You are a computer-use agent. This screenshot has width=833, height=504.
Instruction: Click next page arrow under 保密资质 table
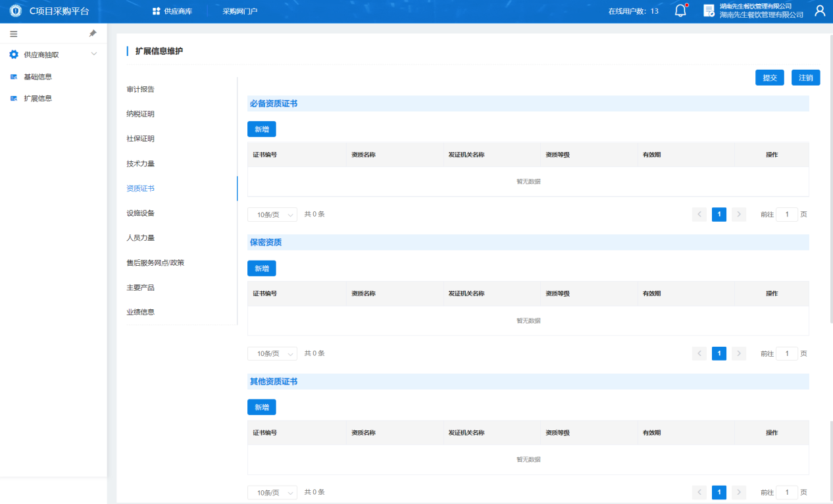pos(739,354)
